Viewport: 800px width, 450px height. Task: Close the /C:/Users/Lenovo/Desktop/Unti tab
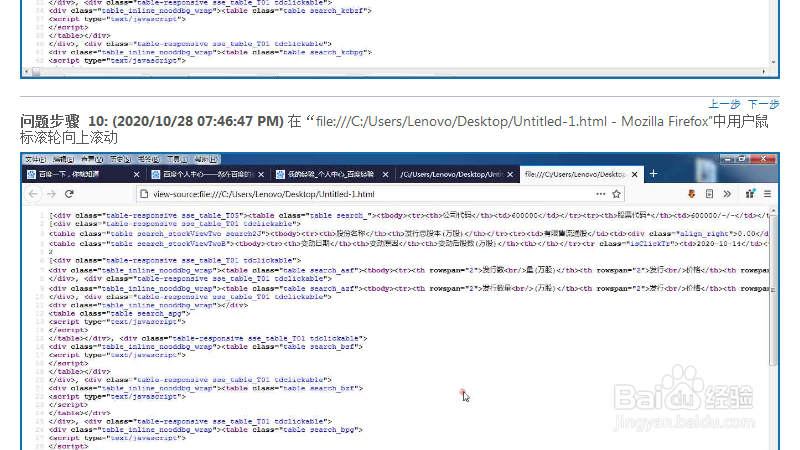[x=510, y=174]
